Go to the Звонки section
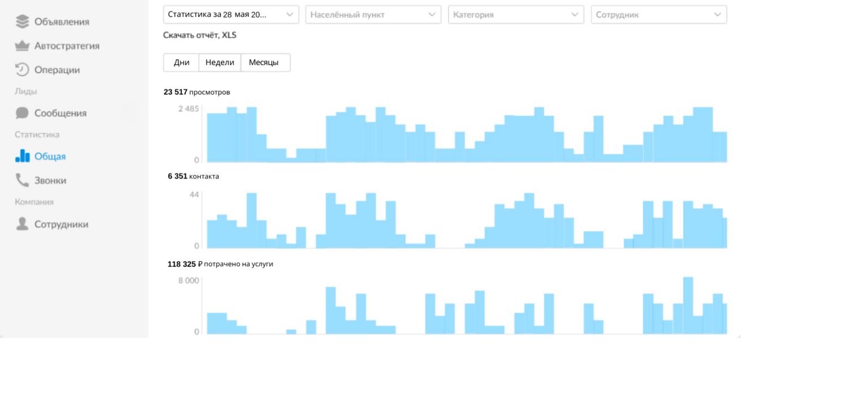The height and width of the screenshot is (409, 868). (50, 180)
